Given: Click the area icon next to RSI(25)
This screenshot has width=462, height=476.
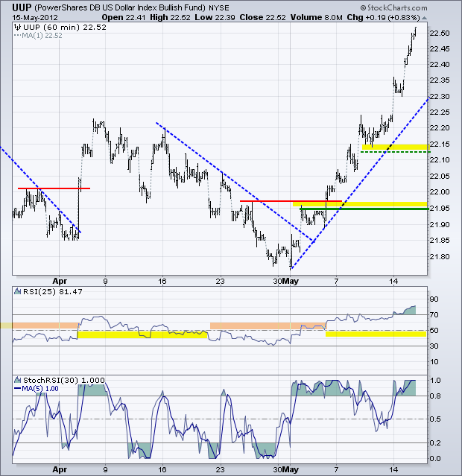Looking at the screenshot, I should click(x=18, y=291).
